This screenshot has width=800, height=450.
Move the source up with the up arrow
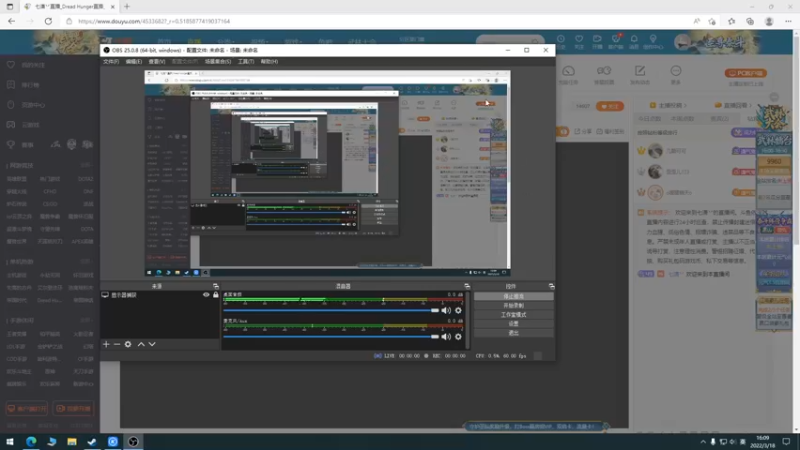tap(141, 344)
